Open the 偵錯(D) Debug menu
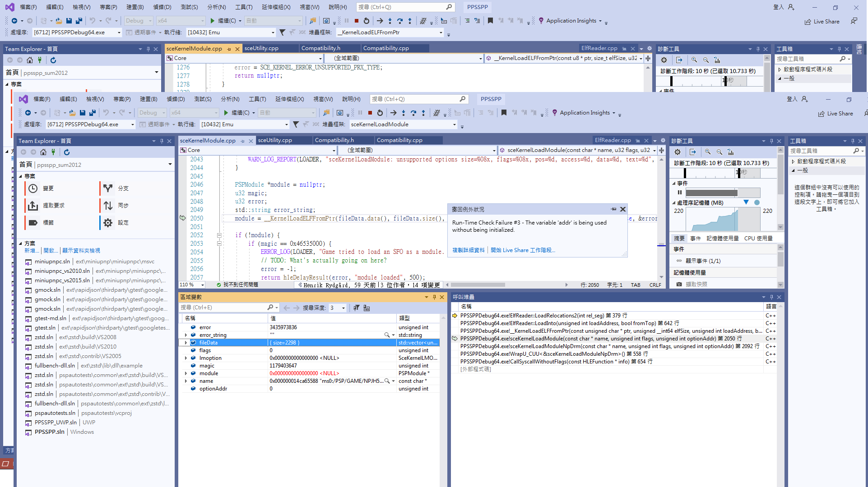Screen dimensions: 868x487 click(175, 99)
